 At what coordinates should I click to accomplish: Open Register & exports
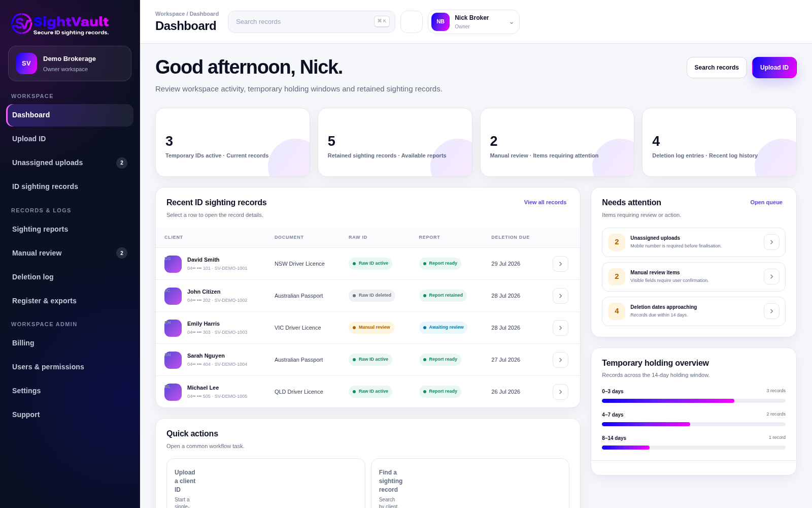[x=70, y=301]
